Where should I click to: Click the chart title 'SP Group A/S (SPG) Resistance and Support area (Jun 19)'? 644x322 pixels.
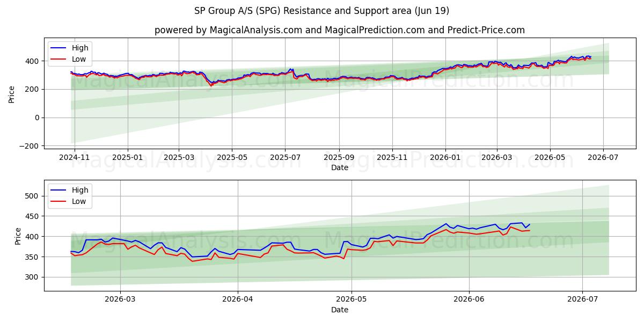tap(322, 11)
